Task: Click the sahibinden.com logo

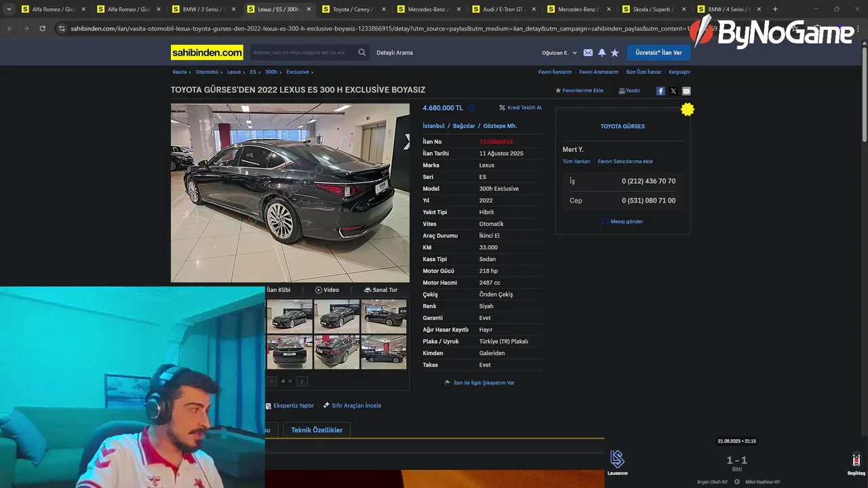Action: coord(207,53)
